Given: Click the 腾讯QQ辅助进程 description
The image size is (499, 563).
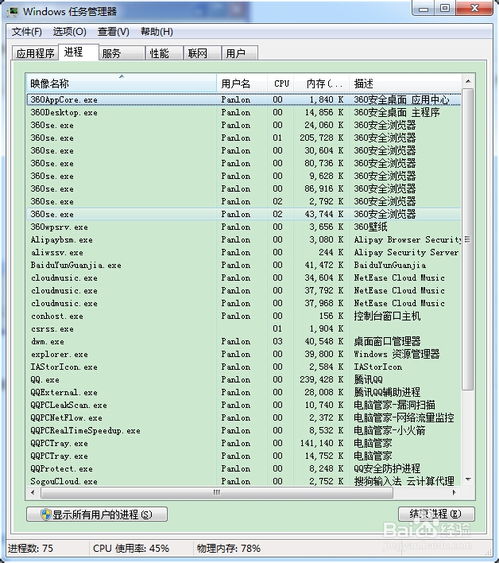Looking at the screenshot, I should [387, 392].
